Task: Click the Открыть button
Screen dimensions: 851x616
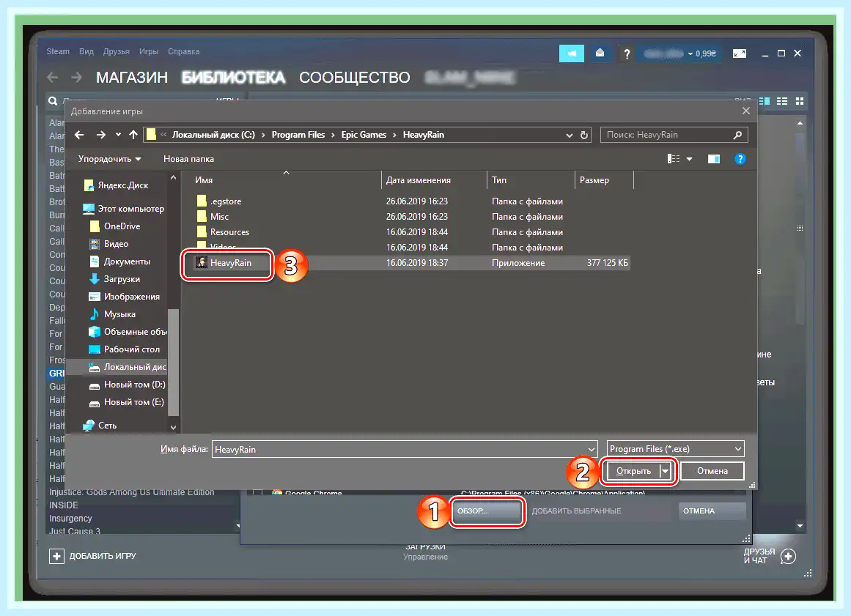Action: tap(633, 471)
